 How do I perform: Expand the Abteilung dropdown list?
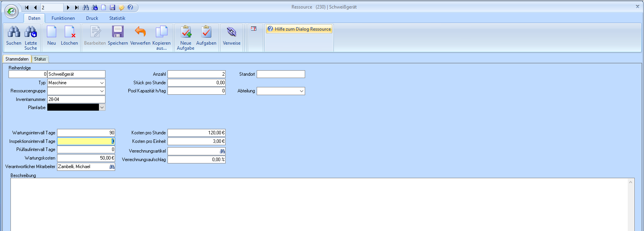[x=302, y=91]
